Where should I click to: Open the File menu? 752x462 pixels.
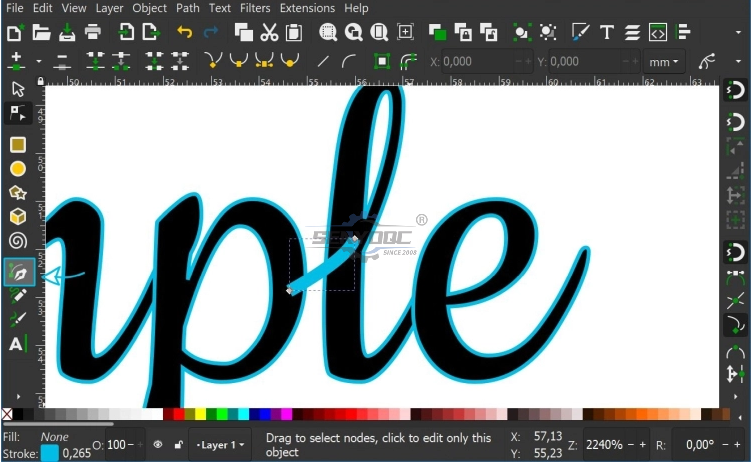point(14,8)
